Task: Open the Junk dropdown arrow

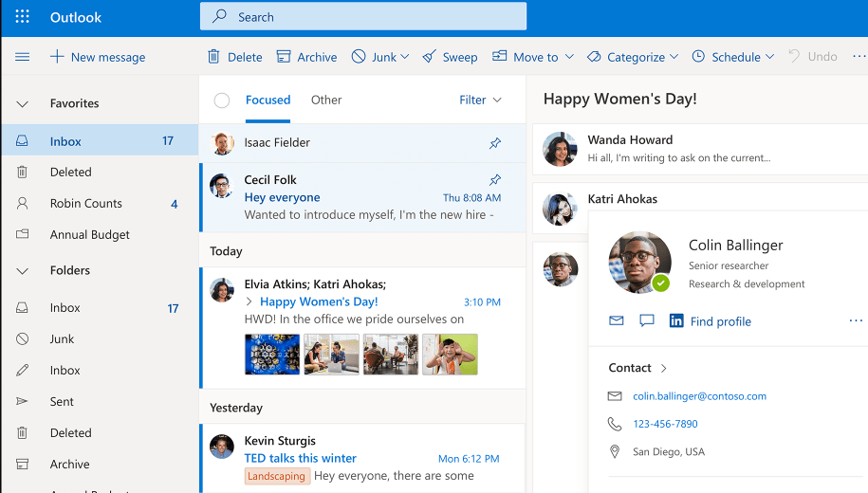Action: tap(405, 57)
